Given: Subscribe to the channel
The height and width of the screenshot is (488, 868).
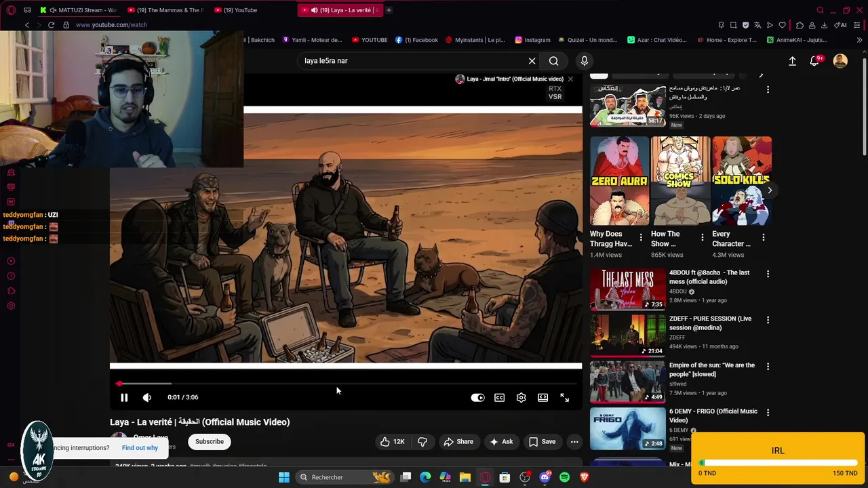Looking at the screenshot, I should tap(210, 442).
